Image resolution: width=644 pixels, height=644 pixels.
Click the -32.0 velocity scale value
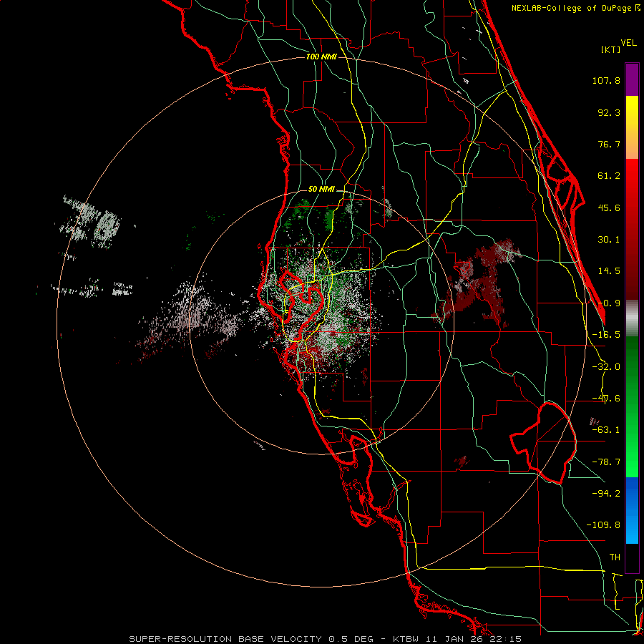pyautogui.click(x=606, y=367)
